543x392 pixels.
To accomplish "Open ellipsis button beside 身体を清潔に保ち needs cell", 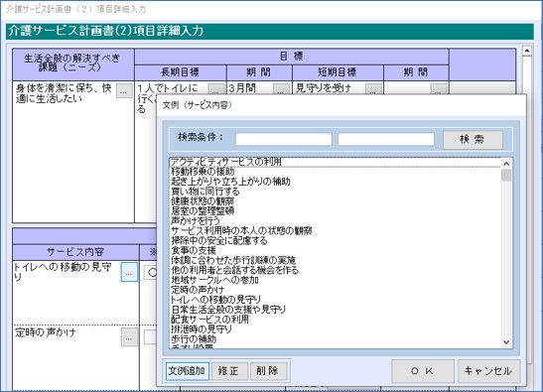I will pos(124,91).
